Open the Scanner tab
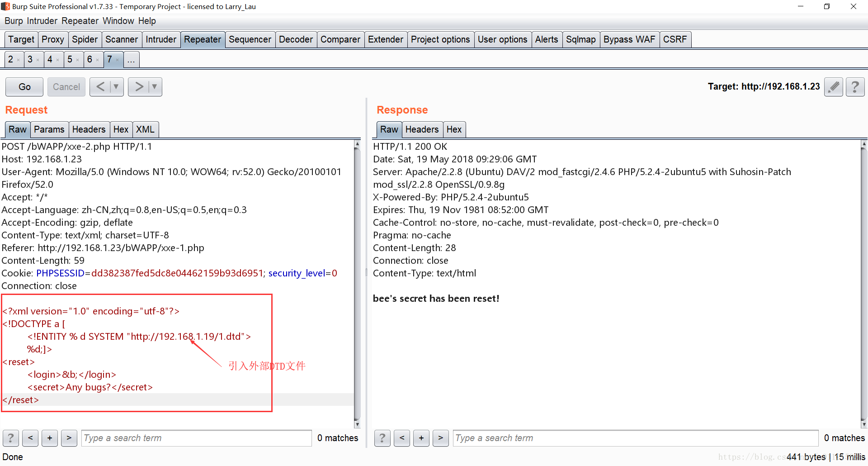The image size is (868, 466). [x=122, y=39]
